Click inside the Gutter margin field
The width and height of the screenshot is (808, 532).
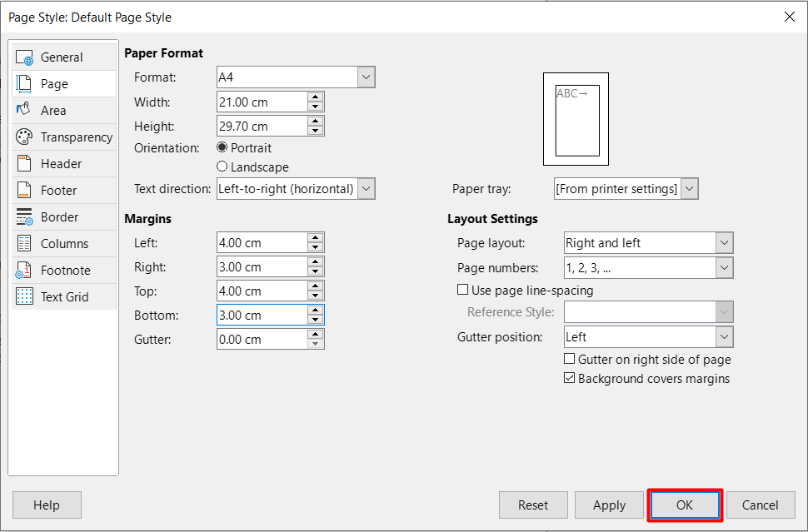coord(260,340)
